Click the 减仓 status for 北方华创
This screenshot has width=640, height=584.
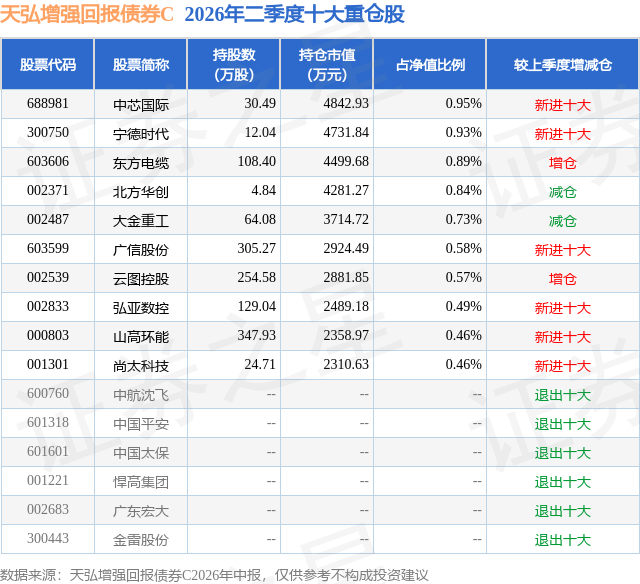562,191
